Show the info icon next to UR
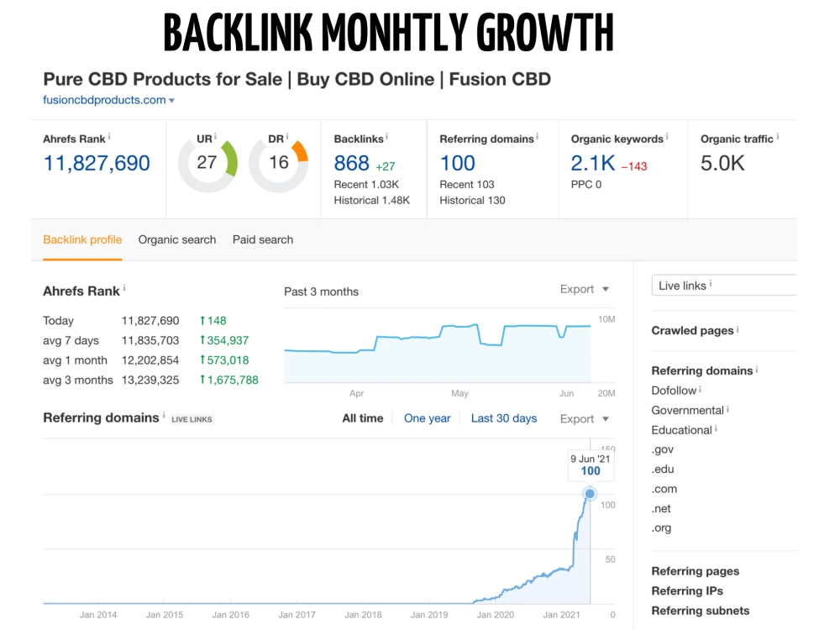Image resolution: width=840 pixels, height=630 pixels. click(215, 137)
